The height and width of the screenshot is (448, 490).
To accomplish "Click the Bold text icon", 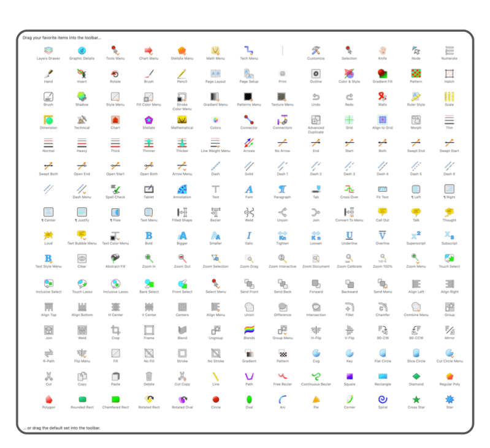I will [149, 235].
